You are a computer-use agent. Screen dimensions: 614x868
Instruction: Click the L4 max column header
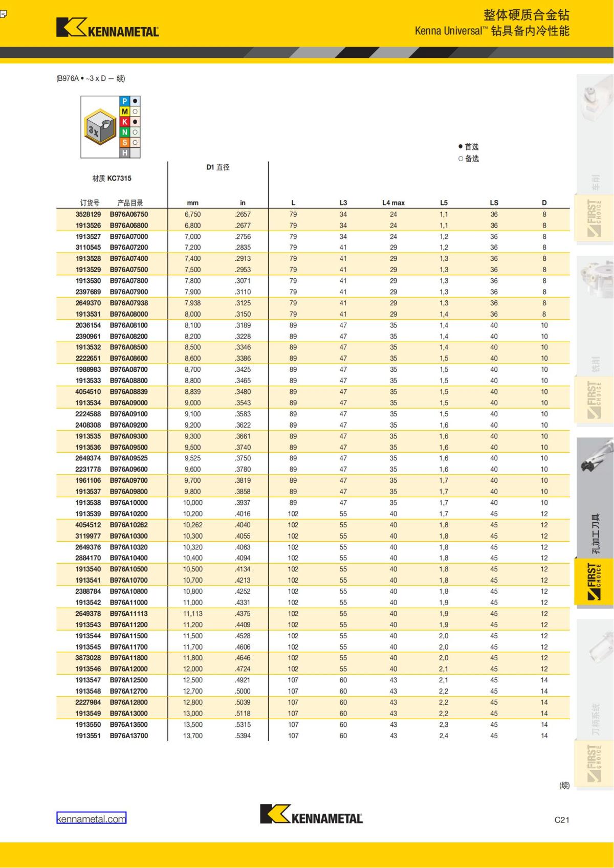coord(393,203)
